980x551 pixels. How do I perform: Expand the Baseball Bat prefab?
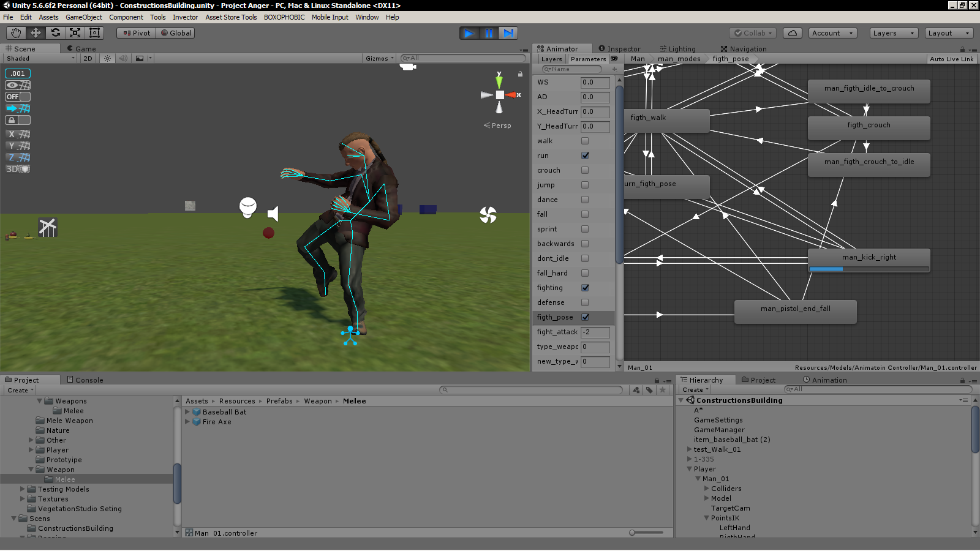187,412
